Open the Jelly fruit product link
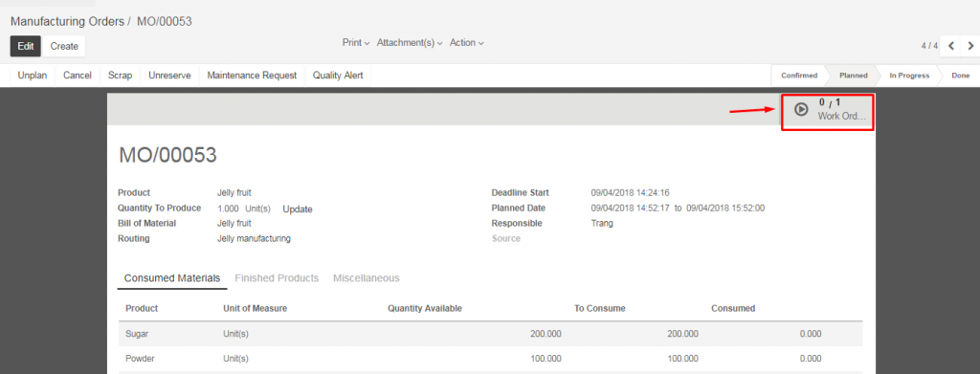This screenshot has height=374, width=980. coord(234,193)
